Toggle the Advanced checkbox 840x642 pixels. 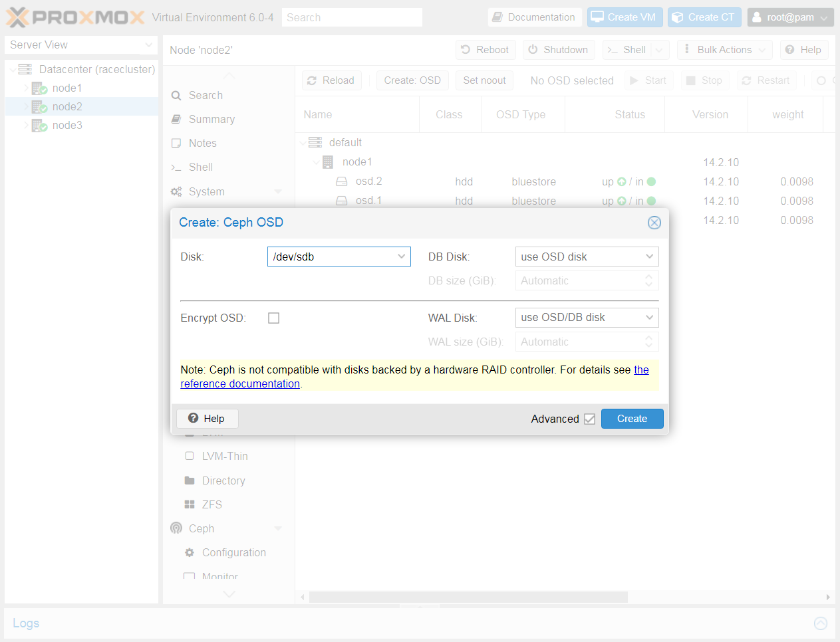(x=589, y=419)
